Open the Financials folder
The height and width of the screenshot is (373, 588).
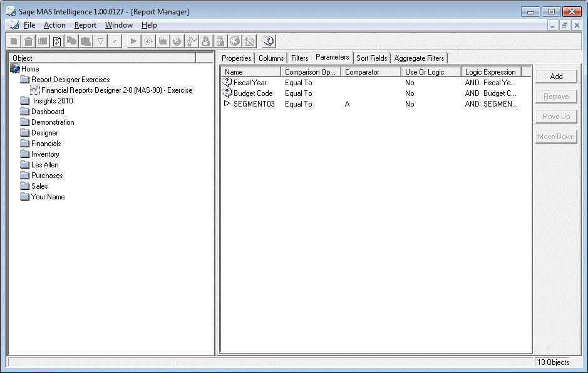click(46, 144)
